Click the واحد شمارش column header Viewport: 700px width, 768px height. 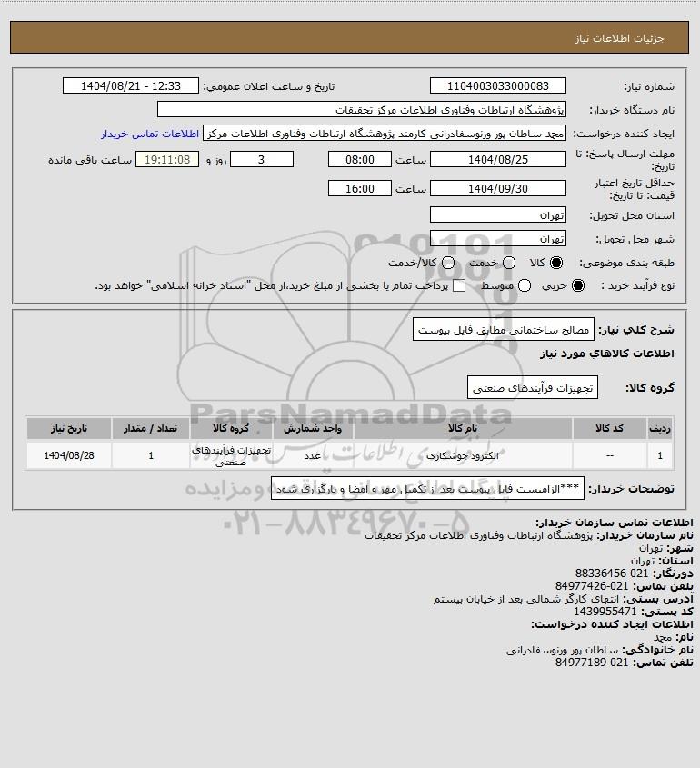click(313, 429)
